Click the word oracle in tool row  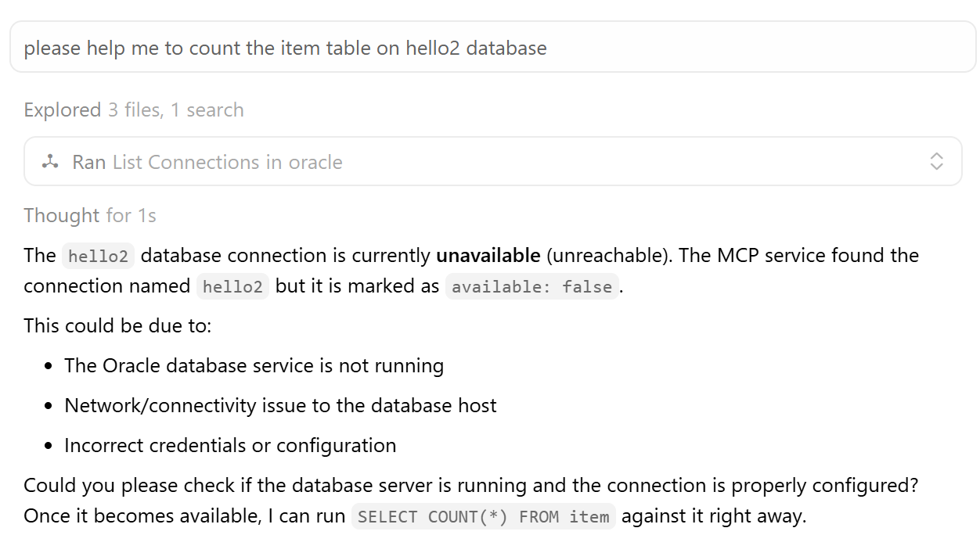315,162
